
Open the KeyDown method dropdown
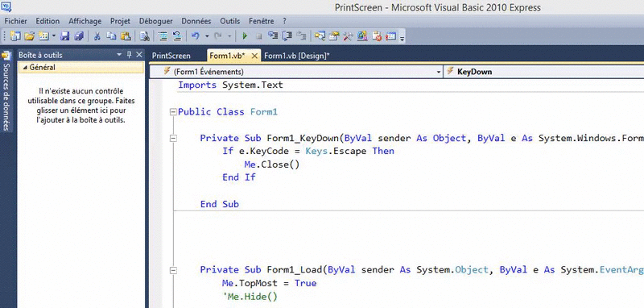pyautogui.click(x=543, y=72)
